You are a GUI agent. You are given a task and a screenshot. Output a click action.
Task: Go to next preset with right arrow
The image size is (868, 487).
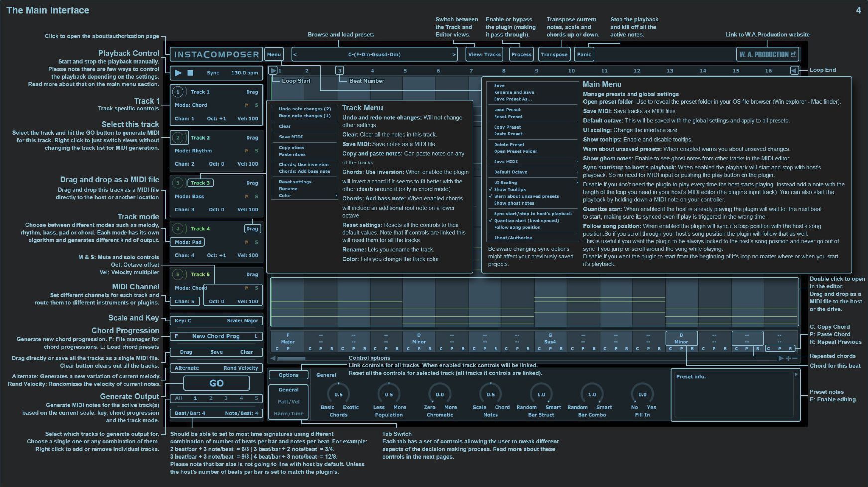[454, 55]
